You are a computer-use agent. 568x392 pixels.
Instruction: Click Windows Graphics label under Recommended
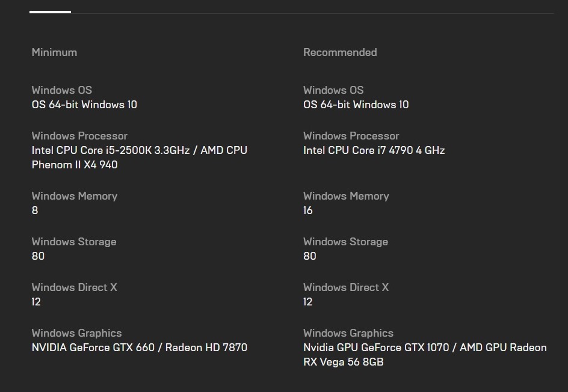pos(348,333)
